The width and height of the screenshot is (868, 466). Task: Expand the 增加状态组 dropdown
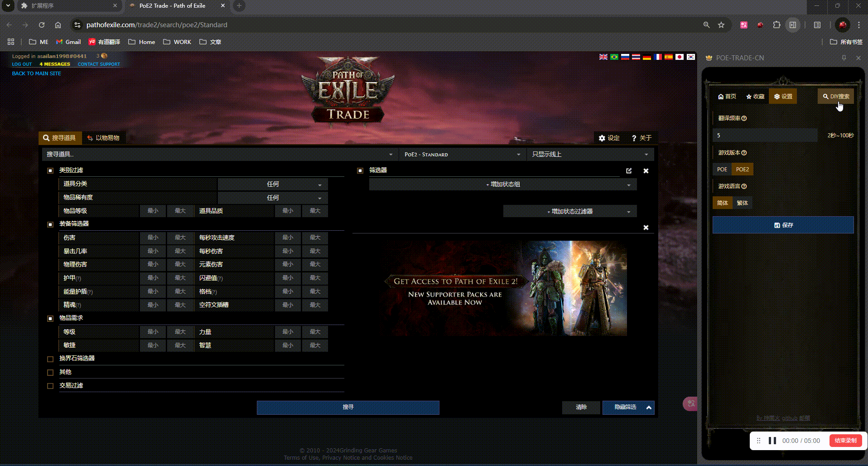pos(503,184)
